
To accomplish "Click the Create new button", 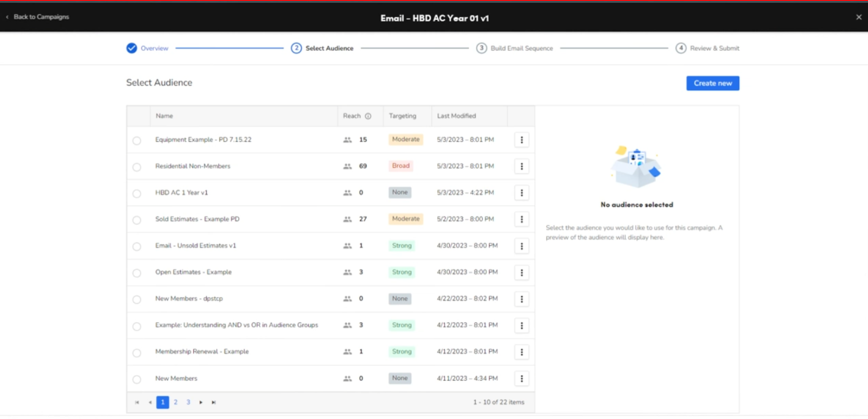I will coord(713,83).
